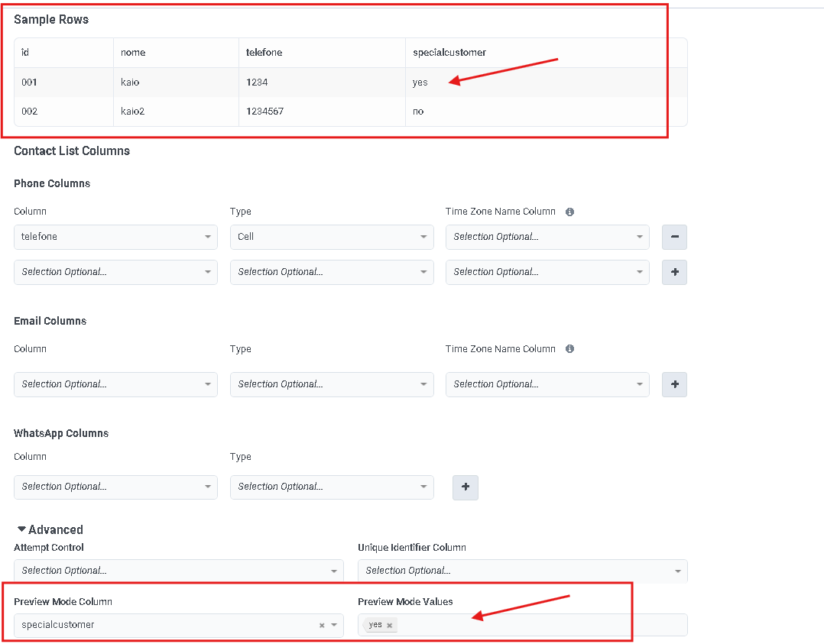Viewport: 824px width, 644px height.
Task: Click info icon beside Email Time Zone Name Column
Action: click(x=569, y=349)
